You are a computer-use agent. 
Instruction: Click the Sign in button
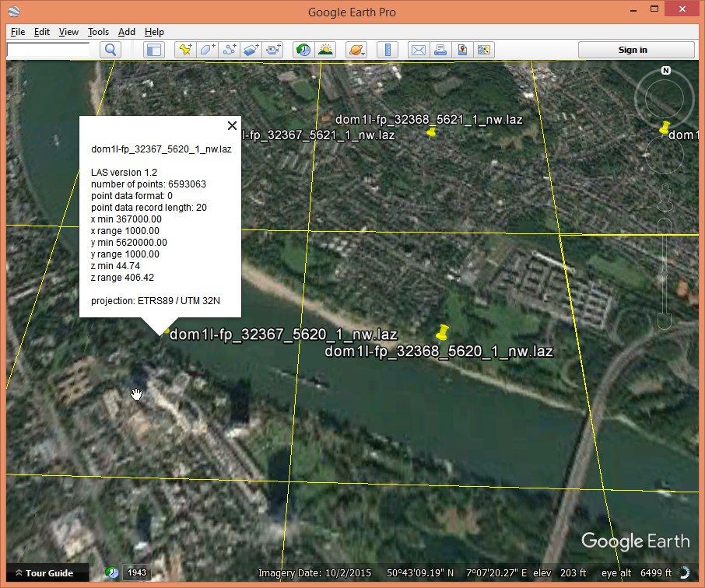pos(632,50)
